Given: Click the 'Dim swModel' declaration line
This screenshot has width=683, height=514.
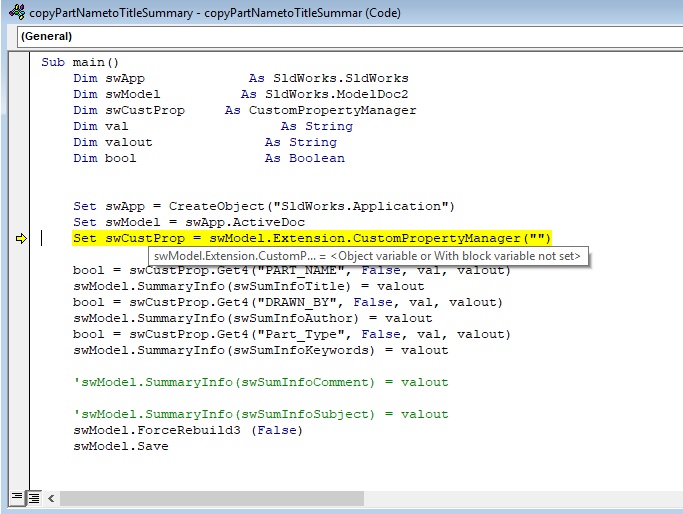Looking at the screenshot, I should pyautogui.click(x=240, y=94).
